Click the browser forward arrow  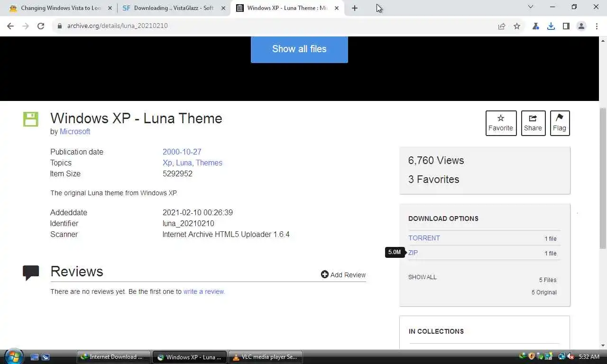(26, 26)
